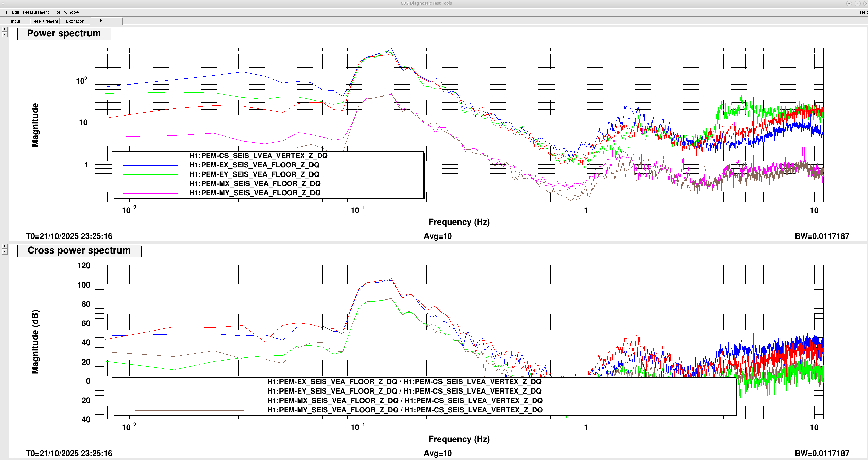Click right-arrow button beside Power spectrum plot

coord(5,29)
